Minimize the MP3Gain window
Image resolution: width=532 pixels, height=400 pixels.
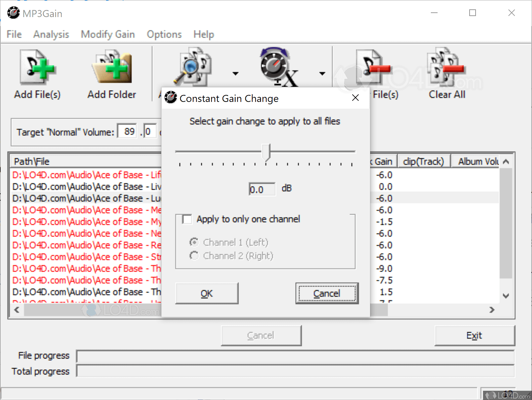(x=434, y=13)
